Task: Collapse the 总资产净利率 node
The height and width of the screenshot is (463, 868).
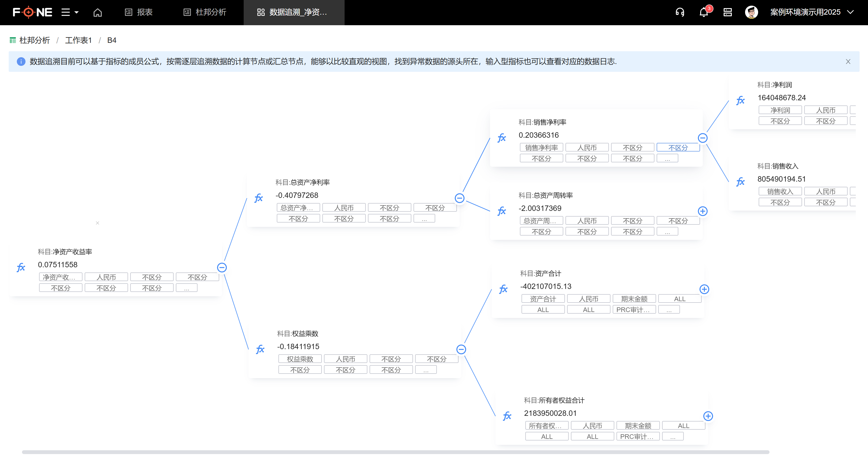Action: coord(459,198)
